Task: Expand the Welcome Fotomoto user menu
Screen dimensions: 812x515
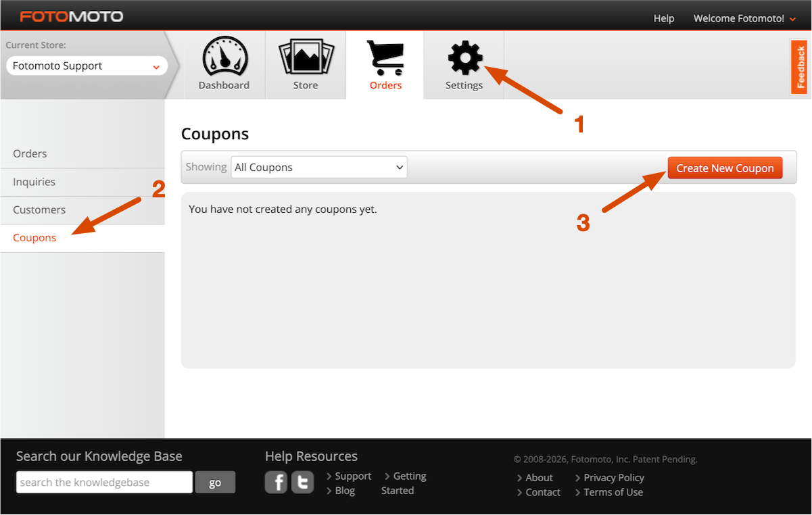Action: coord(744,18)
